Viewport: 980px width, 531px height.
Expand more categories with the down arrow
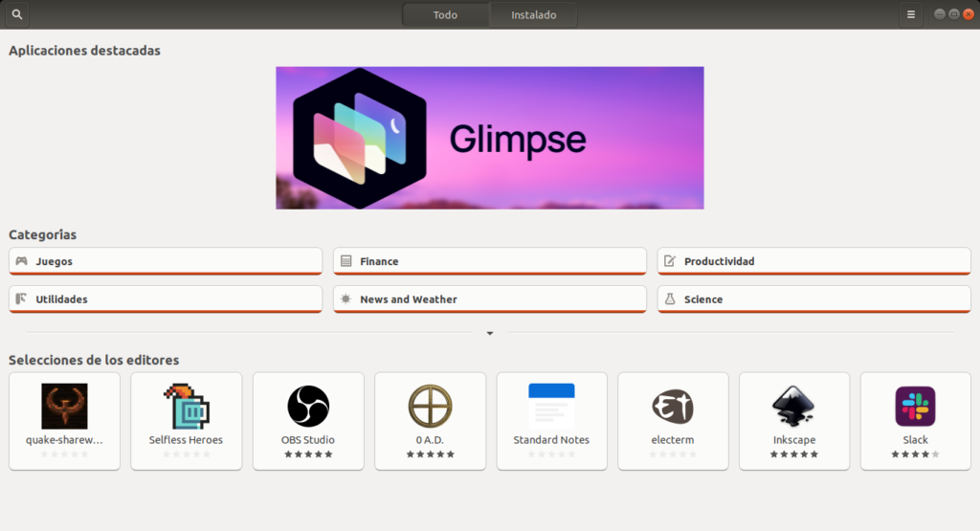click(490, 334)
